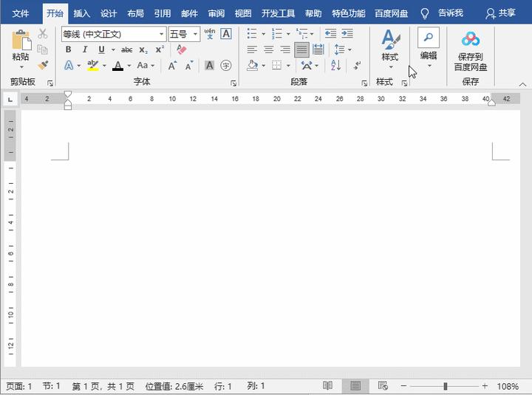Open the bullets list dropdown arrow

(x=263, y=34)
